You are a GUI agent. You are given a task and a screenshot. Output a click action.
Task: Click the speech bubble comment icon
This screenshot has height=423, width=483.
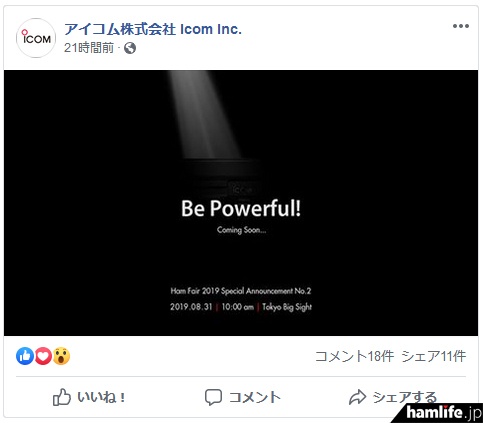coord(213,397)
